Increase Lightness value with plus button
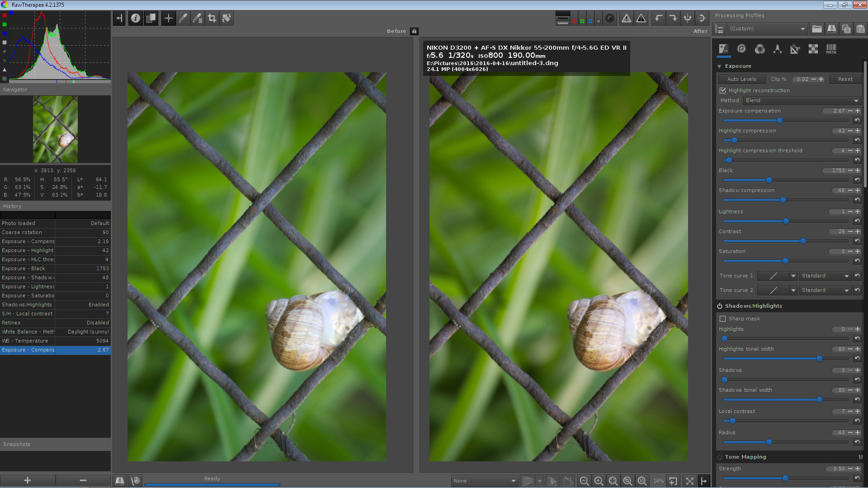Screen dimensions: 868x488 858,211
